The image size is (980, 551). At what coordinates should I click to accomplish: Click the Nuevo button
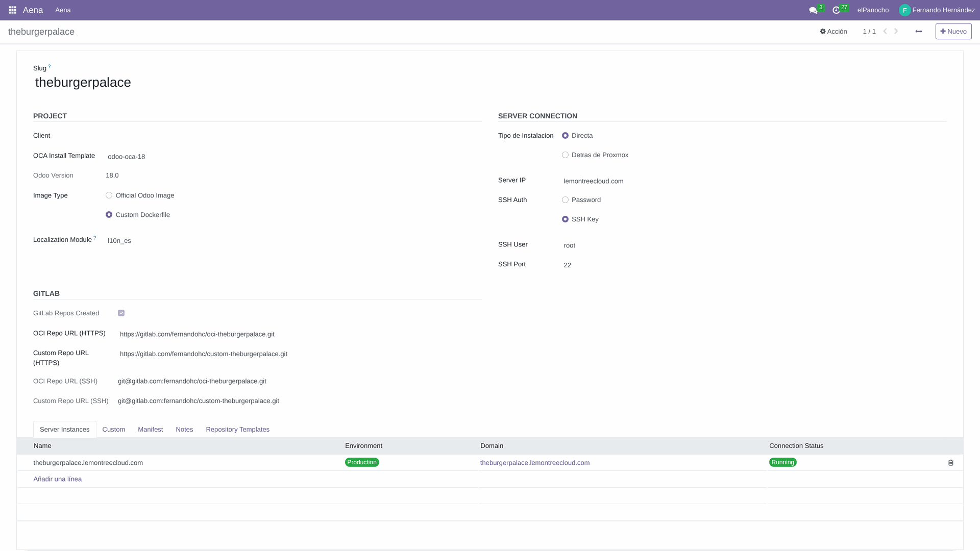click(x=953, y=32)
